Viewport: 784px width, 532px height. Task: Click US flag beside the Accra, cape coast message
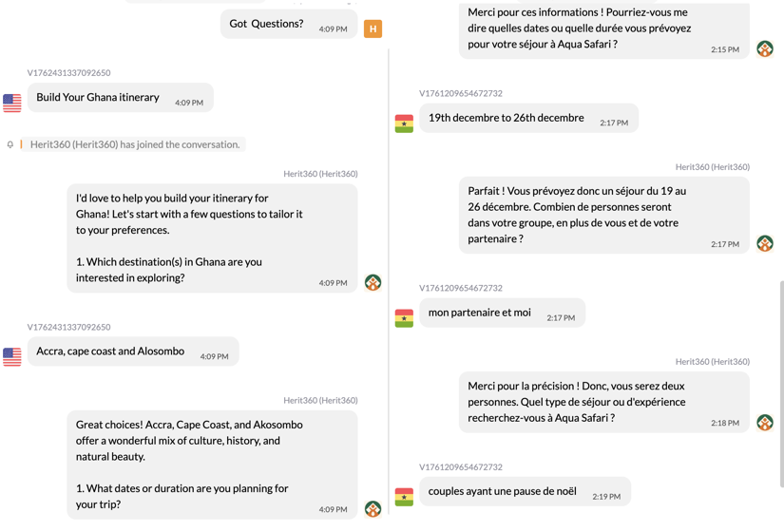tap(12, 356)
